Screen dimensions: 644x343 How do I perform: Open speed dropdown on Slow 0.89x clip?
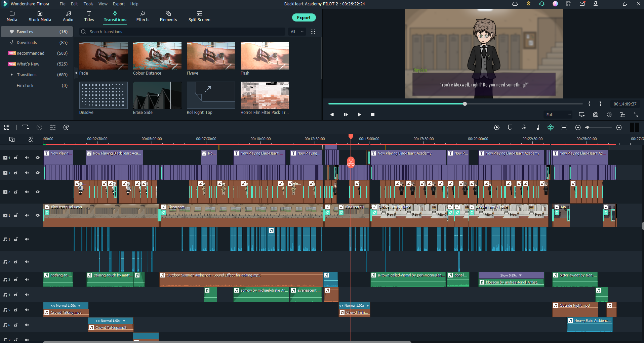[x=520, y=275]
